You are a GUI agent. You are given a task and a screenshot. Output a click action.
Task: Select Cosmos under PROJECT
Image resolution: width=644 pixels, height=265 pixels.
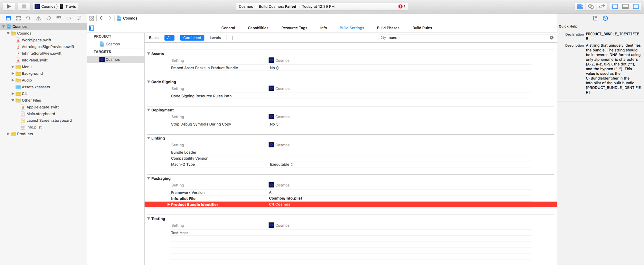tap(113, 44)
